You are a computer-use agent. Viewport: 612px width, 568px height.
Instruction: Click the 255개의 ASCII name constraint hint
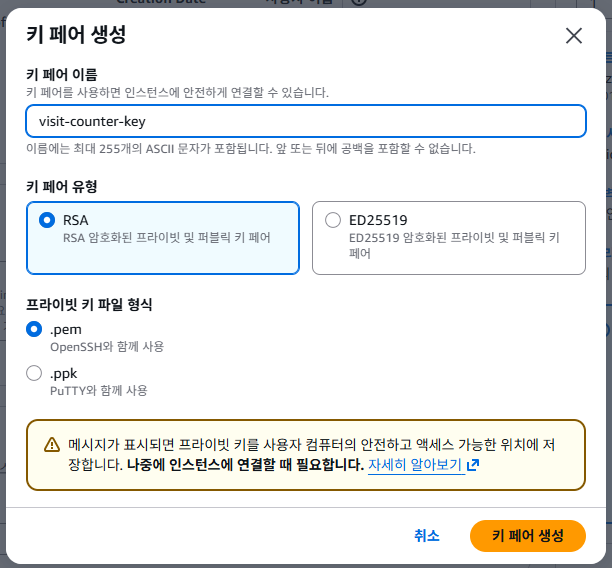point(251,149)
